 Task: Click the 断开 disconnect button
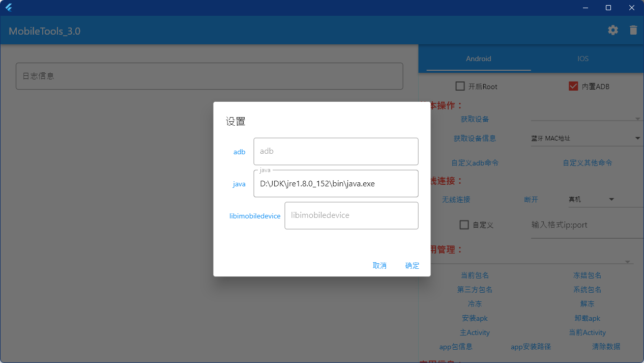(x=531, y=200)
